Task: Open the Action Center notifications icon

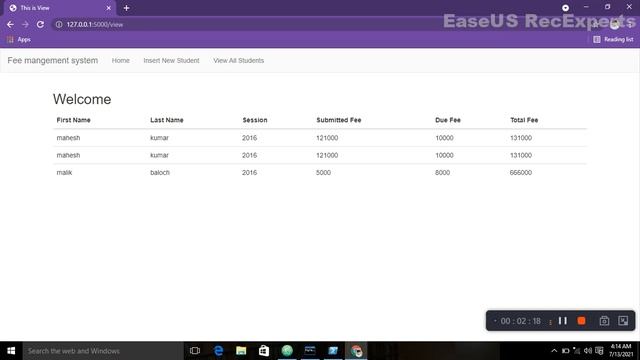Action: pyautogui.click(x=599, y=351)
